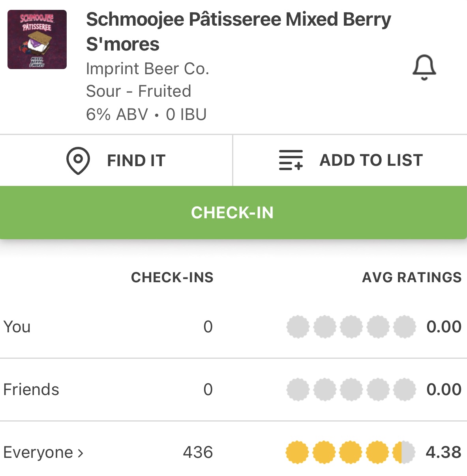Tap the first rating cap in You row
The image size is (467, 476).
298,327
